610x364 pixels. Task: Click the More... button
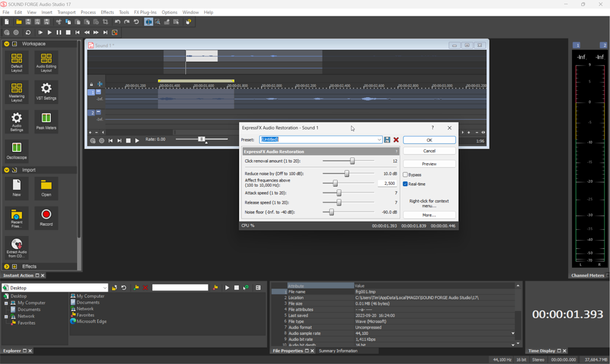click(x=429, y=215)
